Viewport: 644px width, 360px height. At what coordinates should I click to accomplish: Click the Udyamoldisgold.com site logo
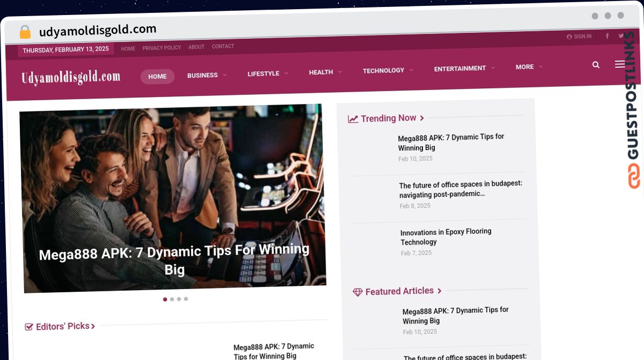click(x=71, y=77)
